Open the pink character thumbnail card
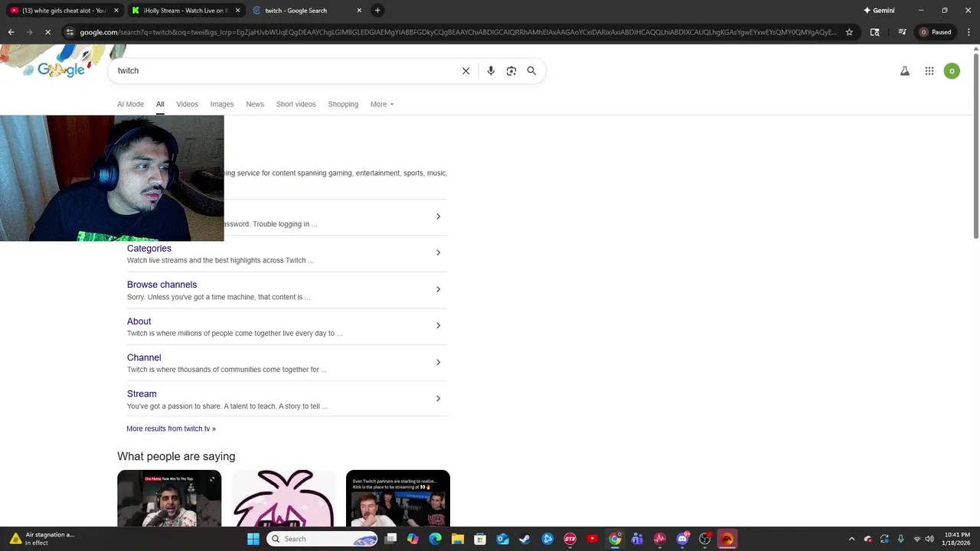Image resolution: width=980 pixels, height=551 pixels. coord(283,498)
